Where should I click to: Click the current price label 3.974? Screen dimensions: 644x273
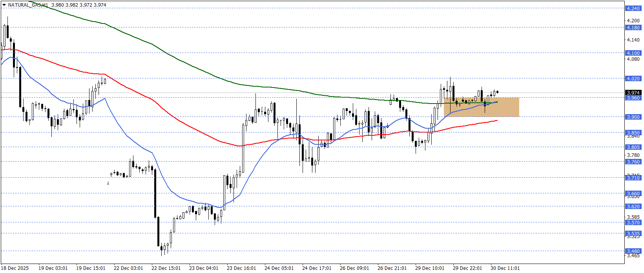pyautogui.click(x=633, y=93)
